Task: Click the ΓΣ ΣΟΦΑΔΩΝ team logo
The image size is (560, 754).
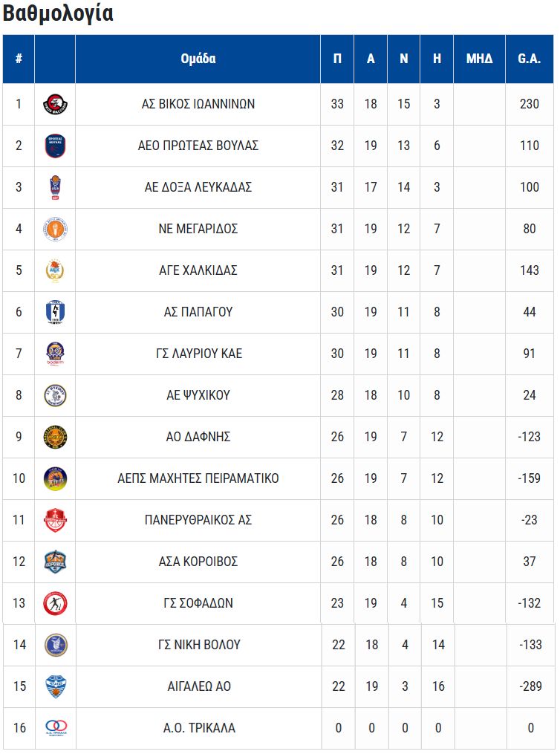Action: pos(56,604)
